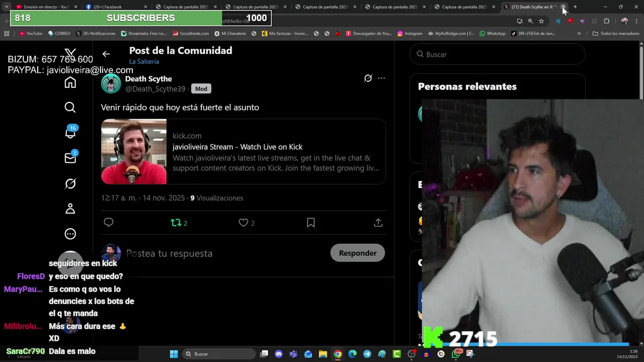The height and width of the screenshot is (362, 644).
Task: Click the Windows taskbar Buscar search box
Action: click(x=219, y=354)
